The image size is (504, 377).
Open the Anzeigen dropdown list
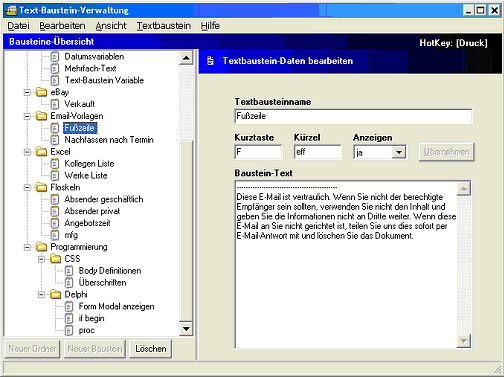click(398, 153)
